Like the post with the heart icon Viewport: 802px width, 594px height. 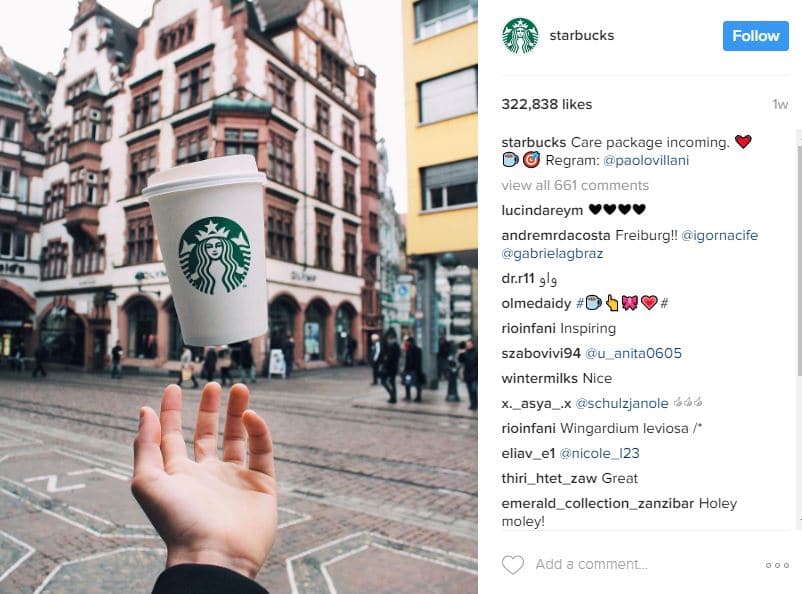(x=513, y=564)
